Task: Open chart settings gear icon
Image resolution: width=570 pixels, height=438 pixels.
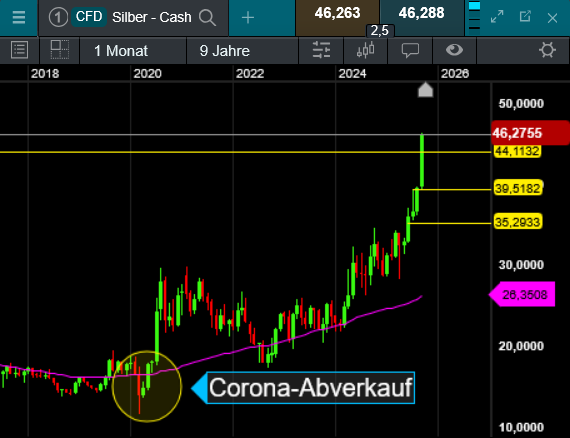Action: click(547, 50)
